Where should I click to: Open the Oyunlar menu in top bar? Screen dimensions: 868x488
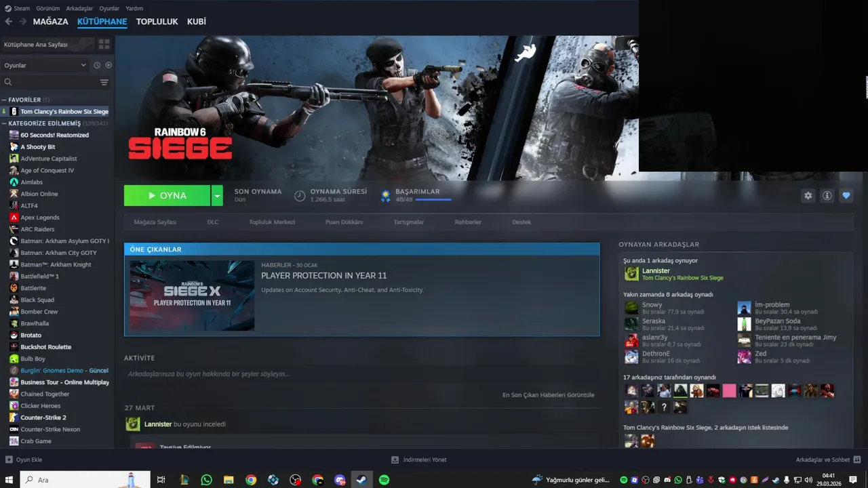coord(109,8)
